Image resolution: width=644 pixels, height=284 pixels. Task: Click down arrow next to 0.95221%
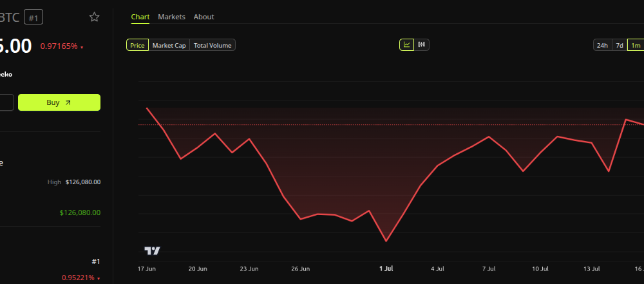[99, 279]
